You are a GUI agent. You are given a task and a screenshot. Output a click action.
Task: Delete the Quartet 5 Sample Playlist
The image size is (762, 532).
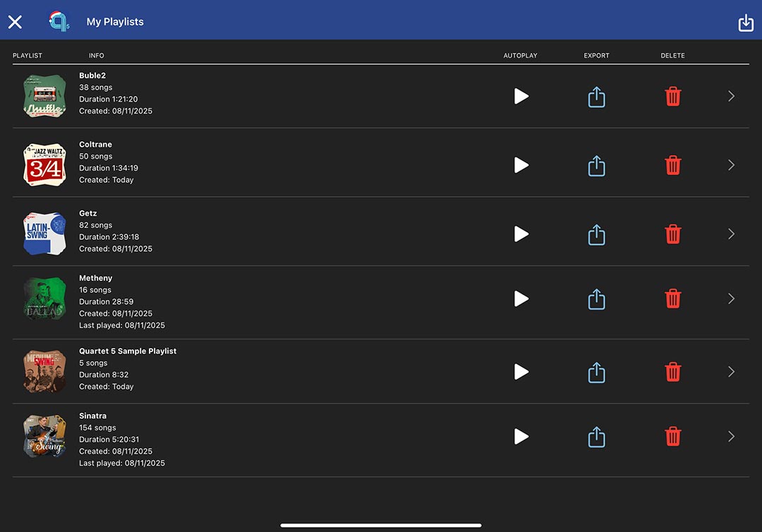pos(672,372)
